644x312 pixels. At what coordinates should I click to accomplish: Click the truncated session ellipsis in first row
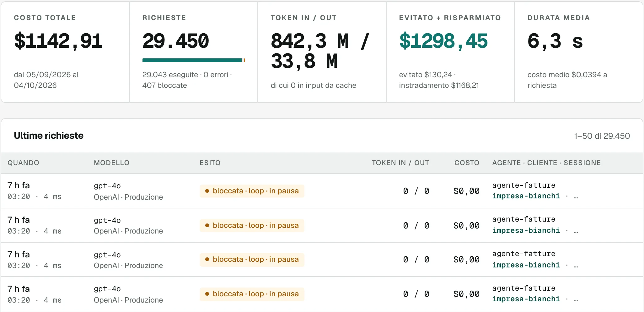click(576, 196)
